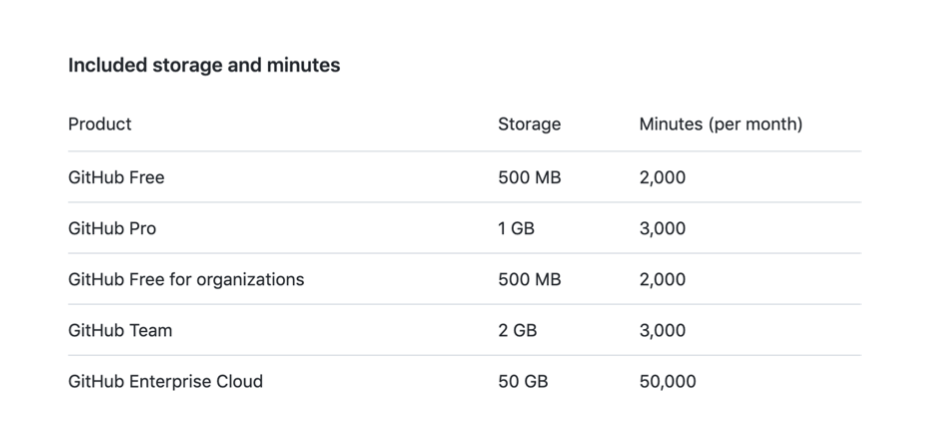The image size is (936, 424).
Task: Select 'GitHub Free for organizations' product cell
Action: click(186, 280)
